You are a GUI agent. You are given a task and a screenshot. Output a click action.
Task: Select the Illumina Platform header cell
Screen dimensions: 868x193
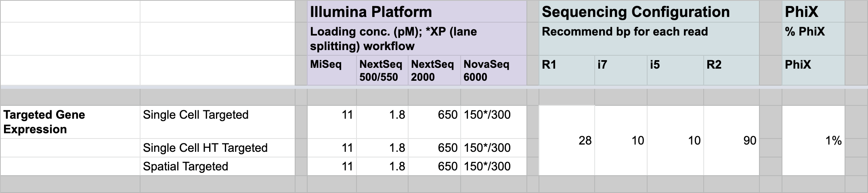[417, 12]
